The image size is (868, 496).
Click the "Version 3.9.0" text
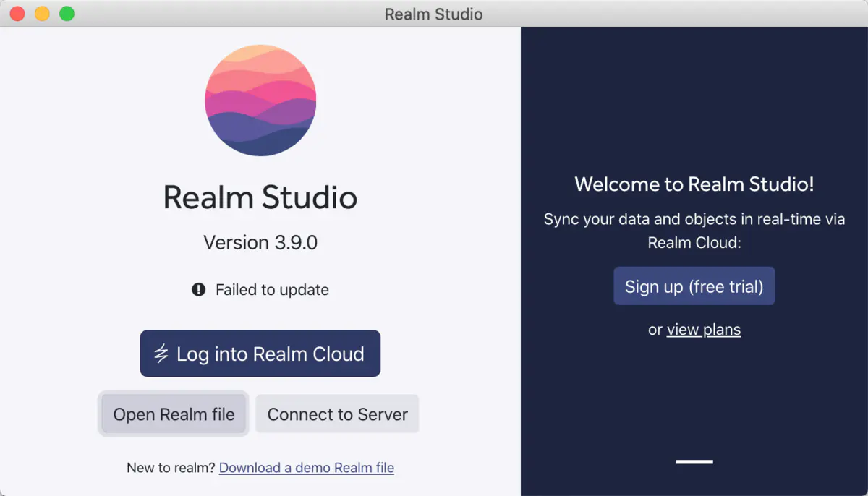click(x=260, y=242)
